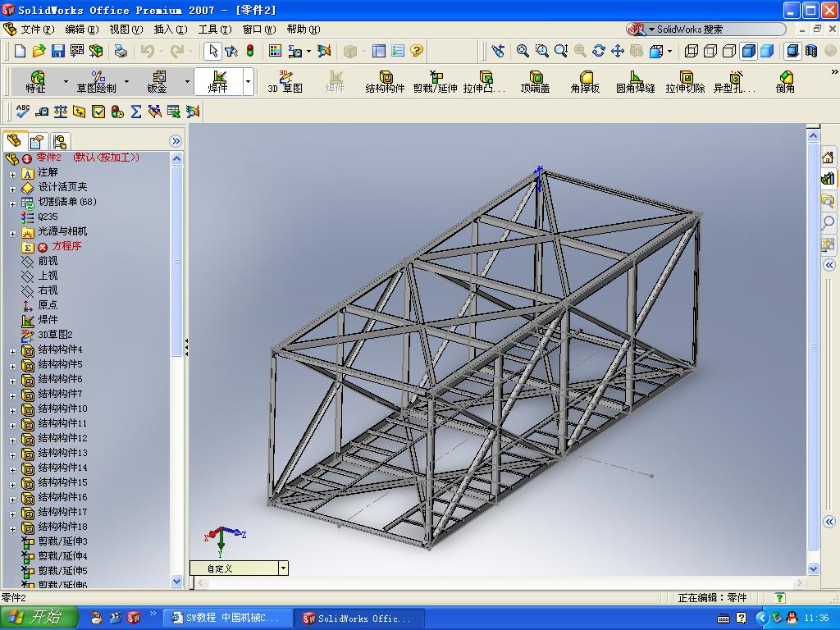Image resolution: width=840 pixels, height=630 pixels.
Task: Enable Hidden Lines Removed display style
Action: pos(729,51)
